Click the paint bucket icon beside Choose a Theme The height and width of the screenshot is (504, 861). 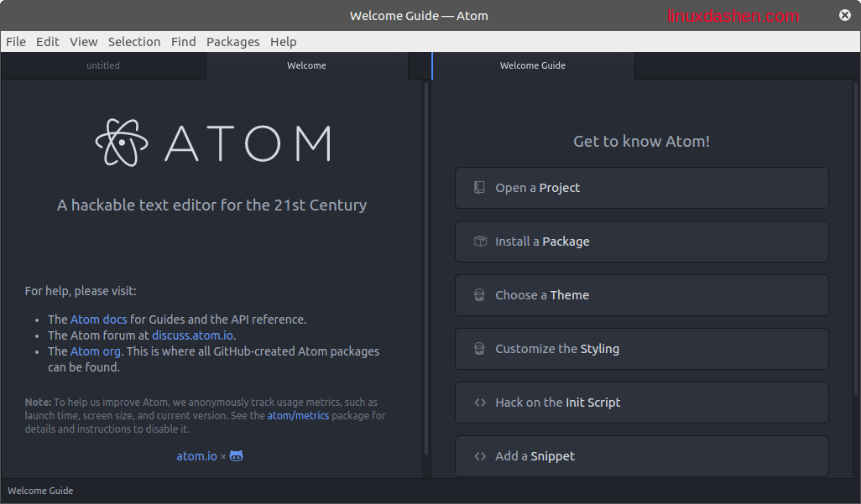click(479, 295)
